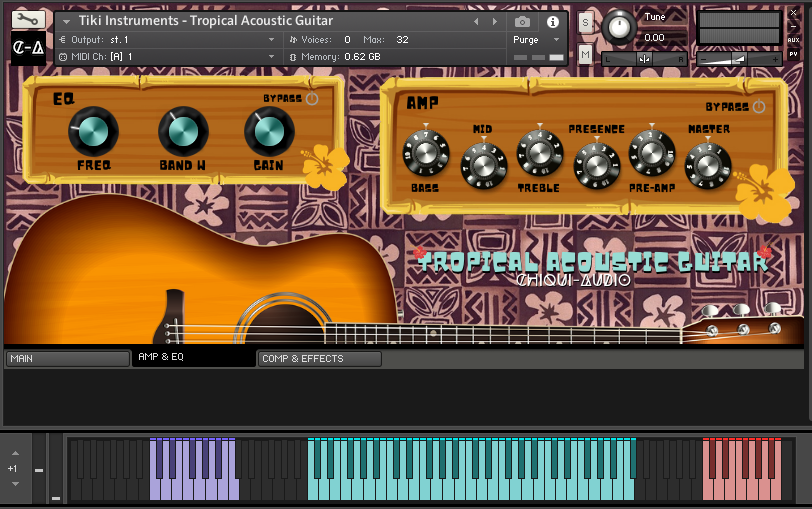Mute the instrument with M button
The height and width of the screenshot is (509, 812).
click(x=585, y=55)
